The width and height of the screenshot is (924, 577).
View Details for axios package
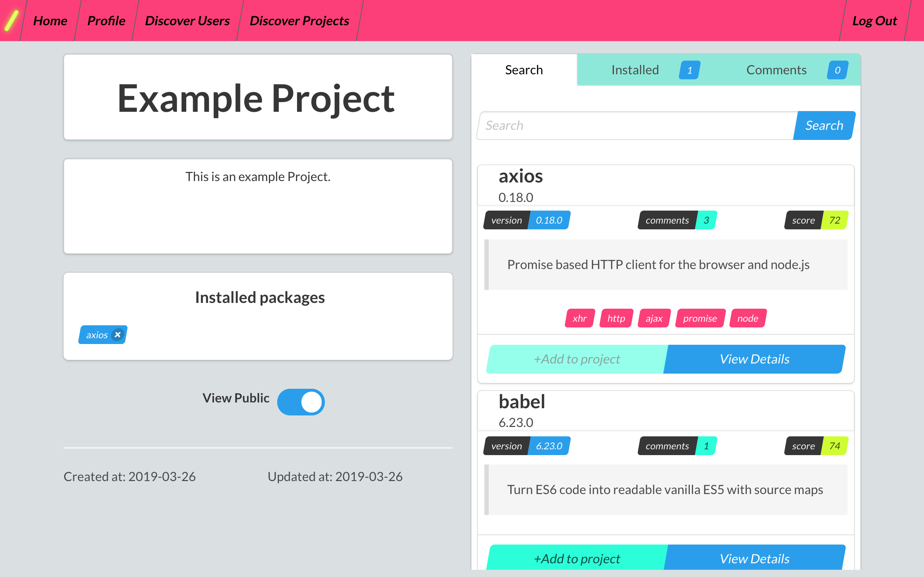754,359
